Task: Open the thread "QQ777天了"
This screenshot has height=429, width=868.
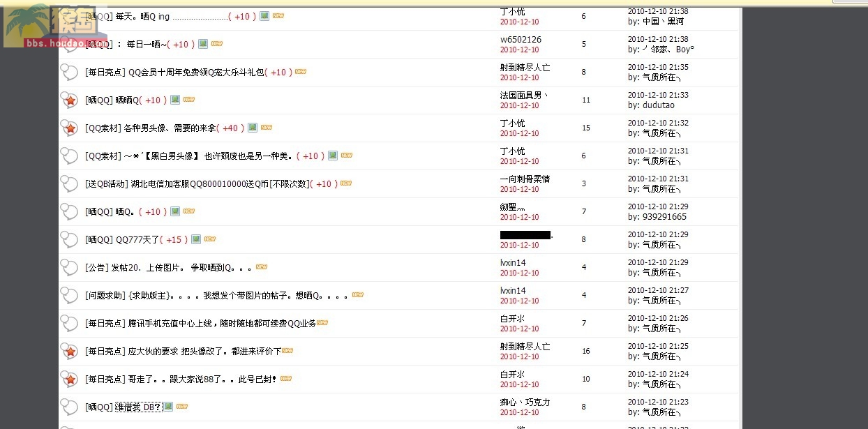Action: pos(137,239)
